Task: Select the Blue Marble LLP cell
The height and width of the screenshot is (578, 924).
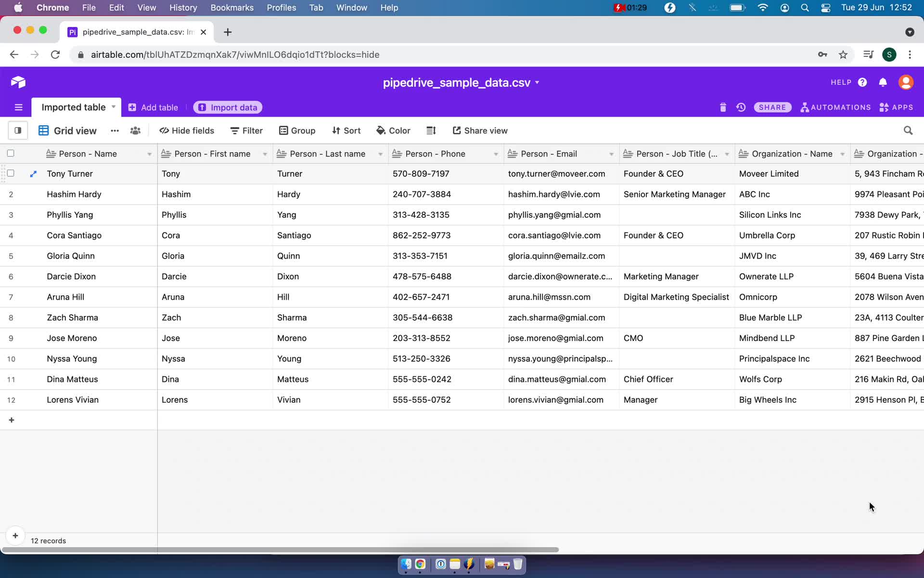Action: coord(793,318)
